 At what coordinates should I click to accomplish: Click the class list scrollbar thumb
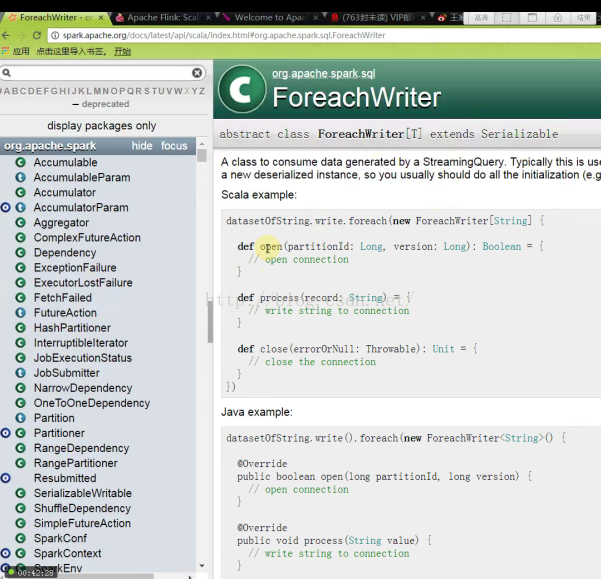[x=202, y=156]
